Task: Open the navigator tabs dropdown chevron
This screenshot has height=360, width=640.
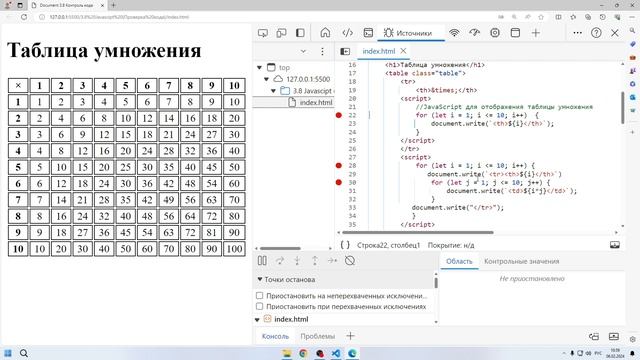Action: (x=303, y=51)
